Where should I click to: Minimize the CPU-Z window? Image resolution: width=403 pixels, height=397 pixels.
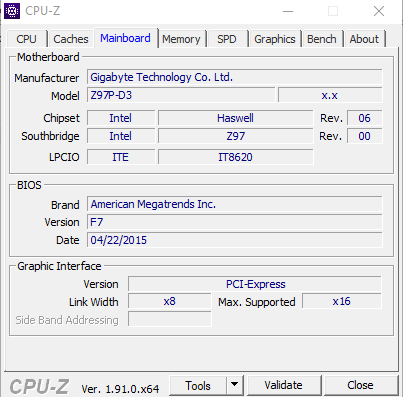click(288, 11)
